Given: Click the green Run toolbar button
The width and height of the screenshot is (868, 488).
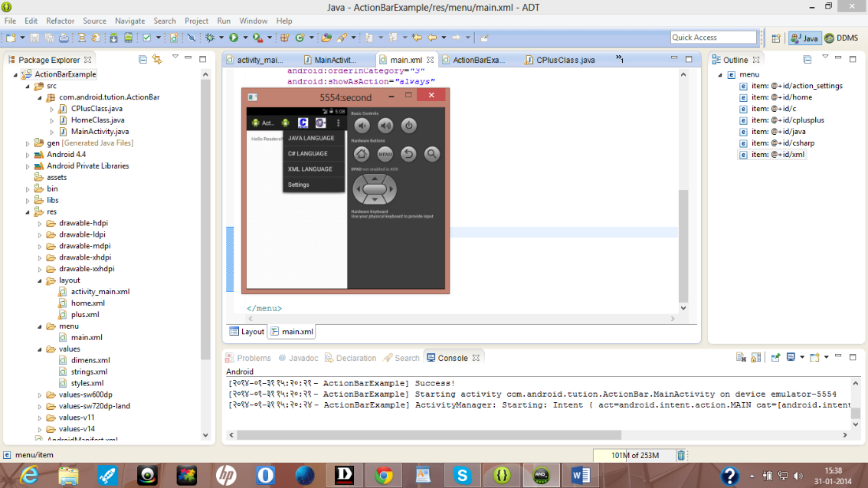Looking at the screenshot, I should (234, 38).
